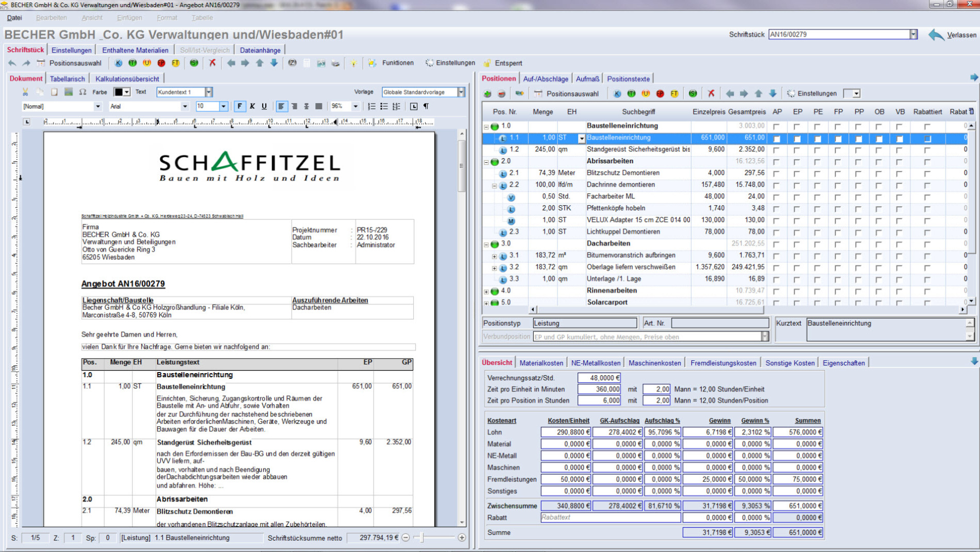Image resolution: width=980 pixels, height=552 pixels.
Task: Click the zoom slider in status bar
Action: pos(421,538)
